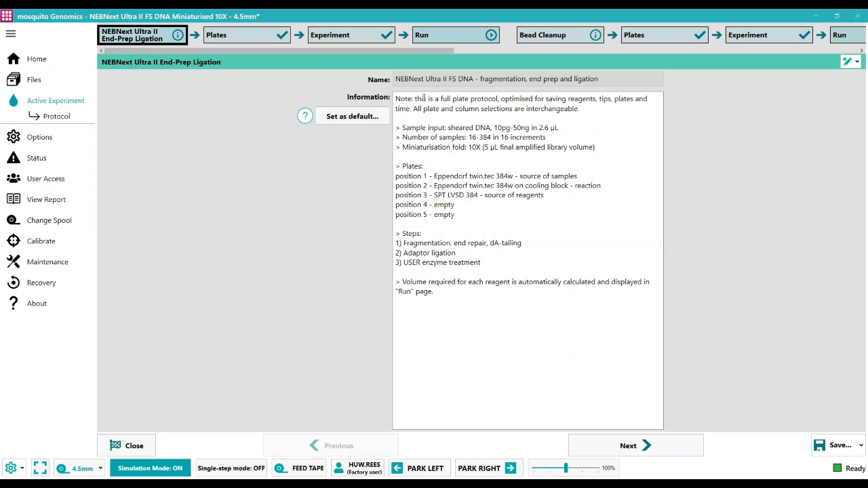This screenshot has height=488, width=868.
Task: Click the Next button
Action: tap(635, 445)
